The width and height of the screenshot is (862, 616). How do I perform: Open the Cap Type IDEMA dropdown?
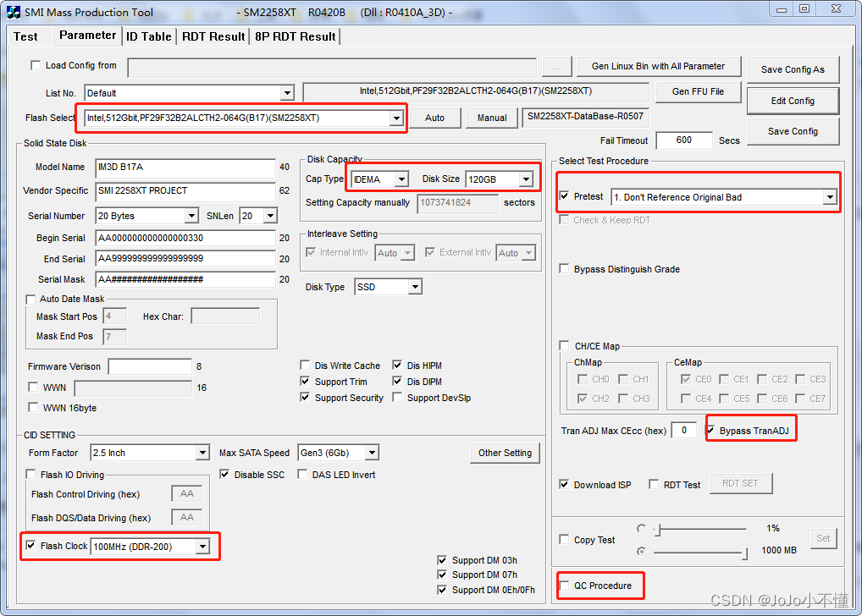point(402,179)
